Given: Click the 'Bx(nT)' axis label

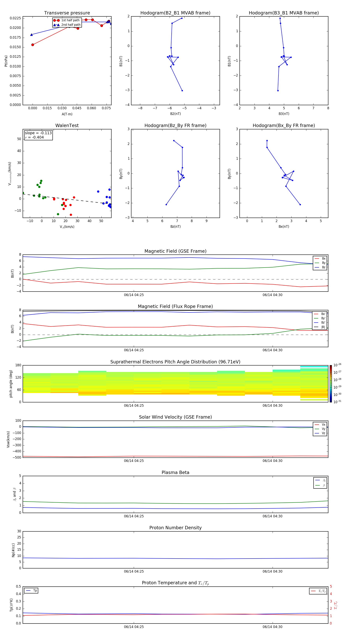Looking at the screenshot, I should click(284, 227).
